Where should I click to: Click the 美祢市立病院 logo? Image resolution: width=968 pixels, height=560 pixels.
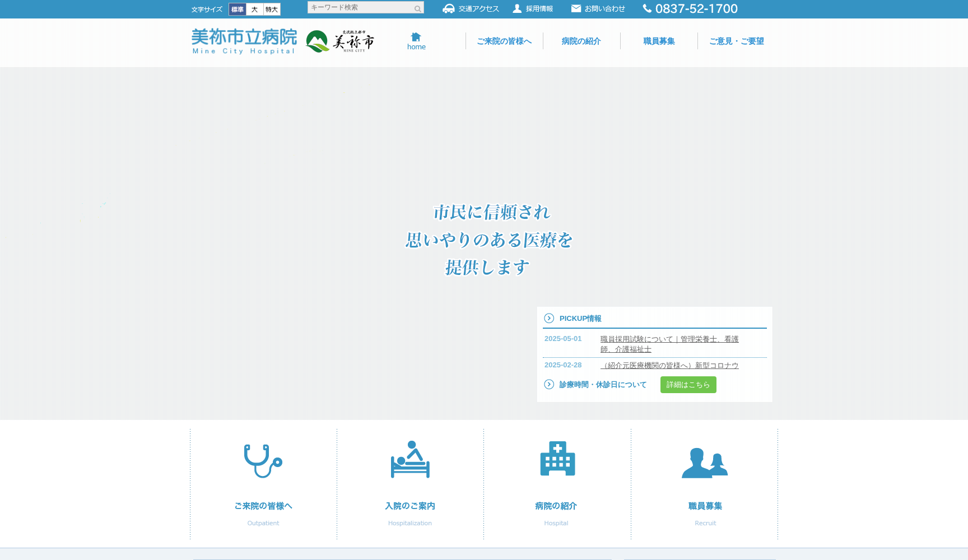pyautogui.click(x=244, y=41)
